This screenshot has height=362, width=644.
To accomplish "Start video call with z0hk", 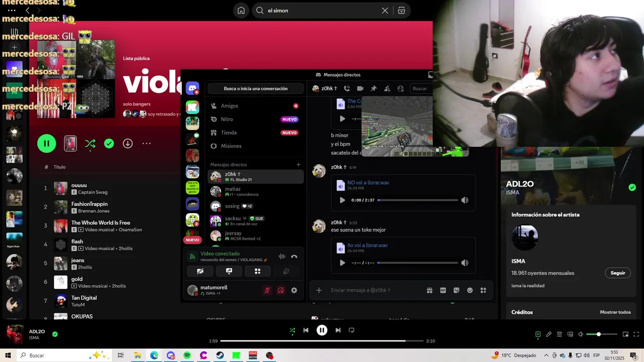I will coord(360,88).
